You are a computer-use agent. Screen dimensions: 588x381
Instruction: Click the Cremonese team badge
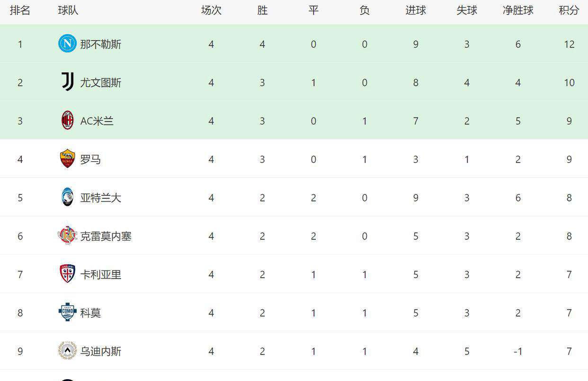pyautogui.click(x=67, y=236)
